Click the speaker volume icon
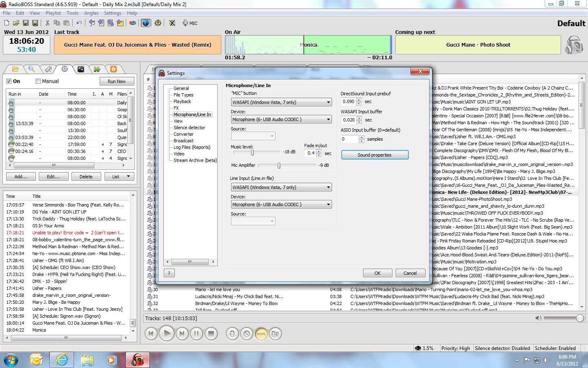 coord(538,318)
